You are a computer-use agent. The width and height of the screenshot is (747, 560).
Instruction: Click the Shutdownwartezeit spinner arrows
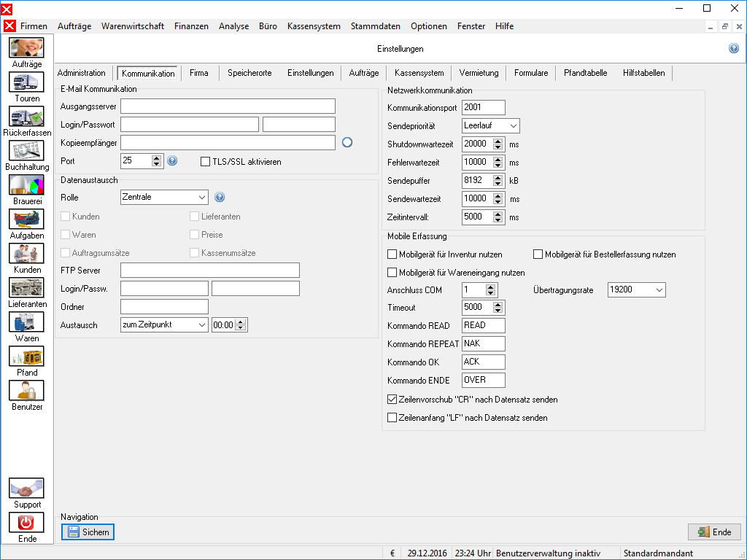pos(498,144)
